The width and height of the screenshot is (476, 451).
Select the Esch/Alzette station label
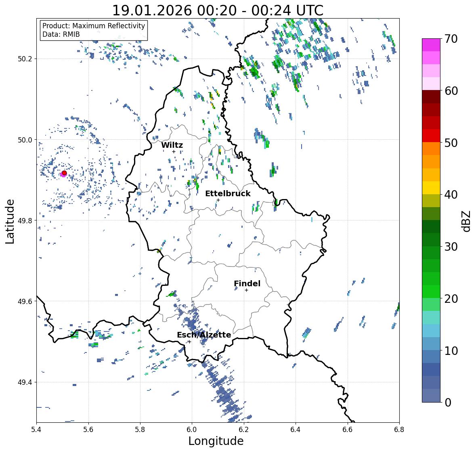pos(204,335)
